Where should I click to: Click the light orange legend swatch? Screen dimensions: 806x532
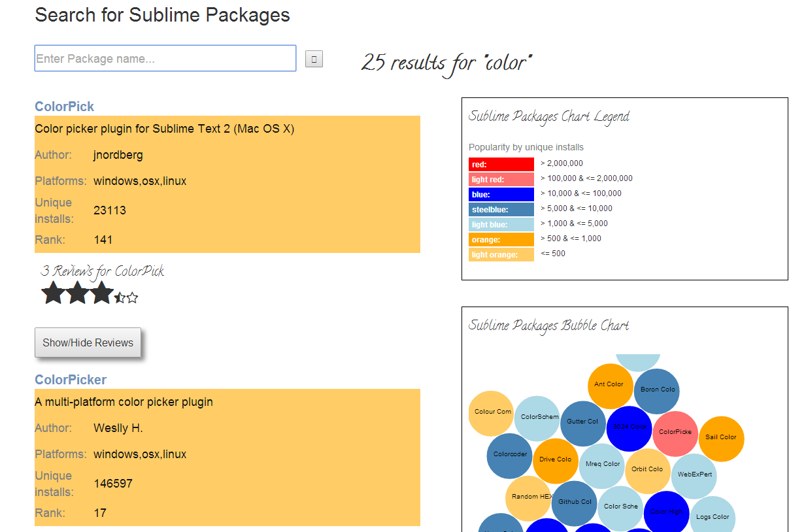pos(501,255)
